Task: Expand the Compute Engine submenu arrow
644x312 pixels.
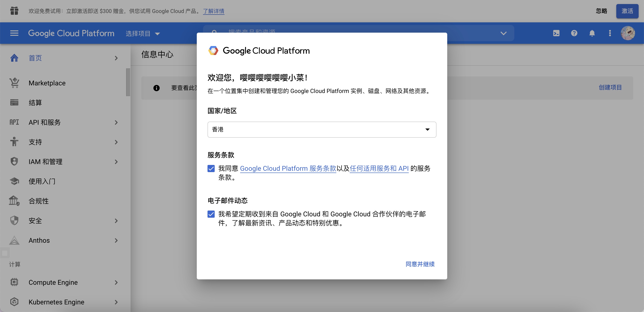Action: click(116, 282)
